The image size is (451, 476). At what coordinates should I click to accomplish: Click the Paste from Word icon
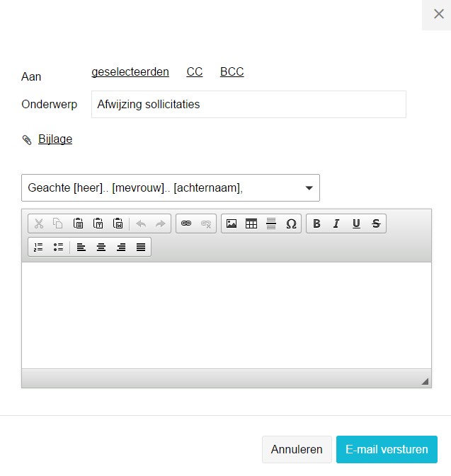point(118,224)
